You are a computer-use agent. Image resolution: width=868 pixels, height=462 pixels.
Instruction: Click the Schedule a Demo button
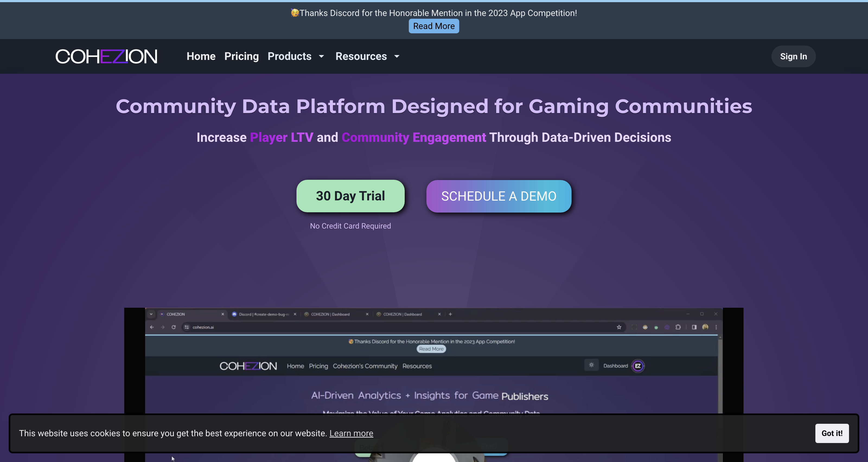click(x=499, y=196)
